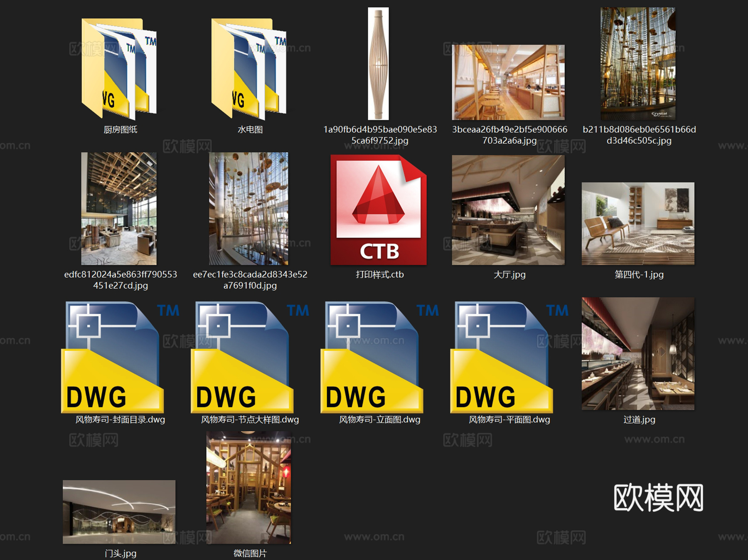This screenshot has width=748, height=560.
Task: Click the file name 微信图片
Action: click(250, 553)
